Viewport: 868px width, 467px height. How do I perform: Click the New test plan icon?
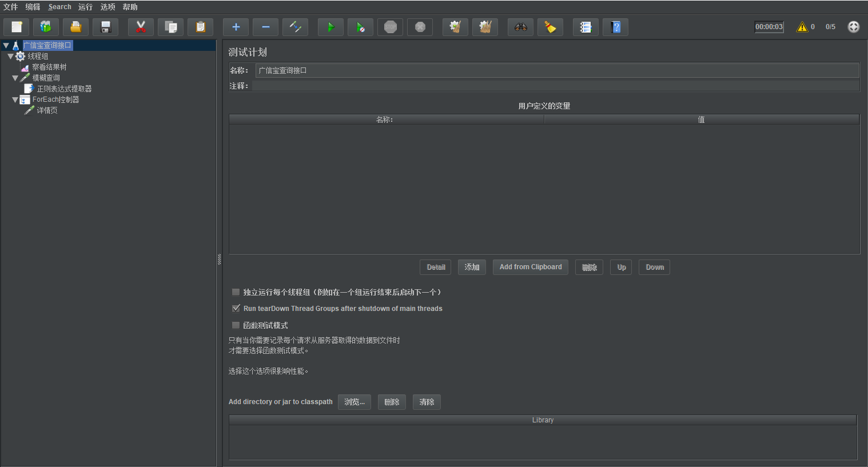click(17, 27)
